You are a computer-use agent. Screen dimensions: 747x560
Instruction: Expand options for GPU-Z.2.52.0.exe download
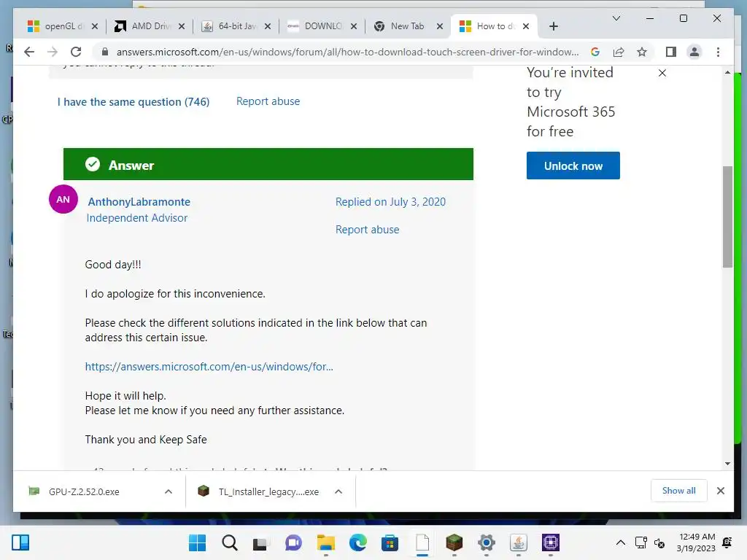coord(169,491)
